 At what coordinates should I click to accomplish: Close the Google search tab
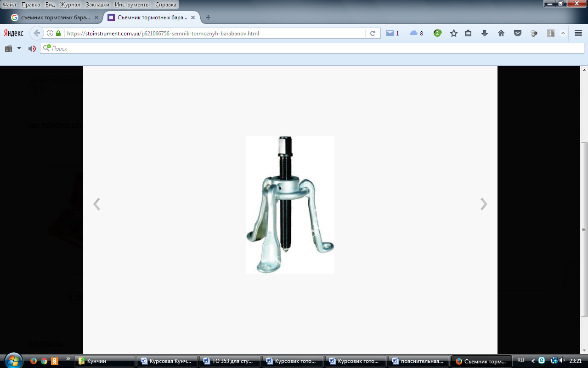(x=96, y=17)
